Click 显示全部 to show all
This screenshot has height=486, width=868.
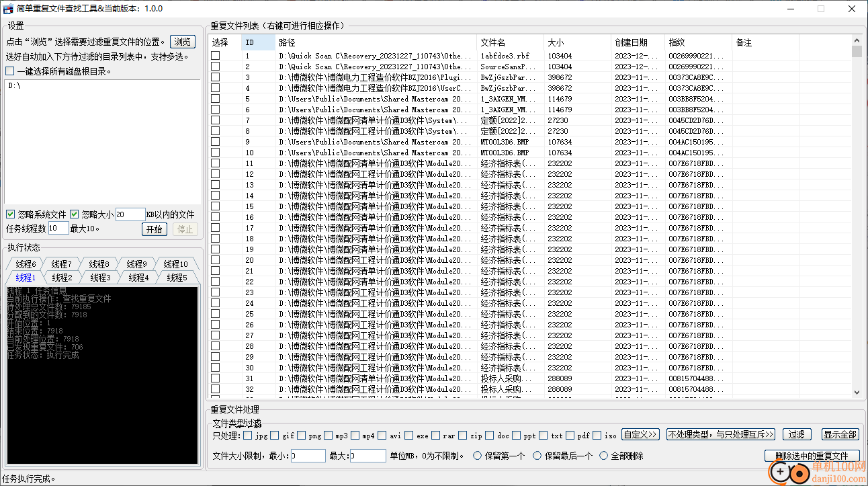(840, 434)
